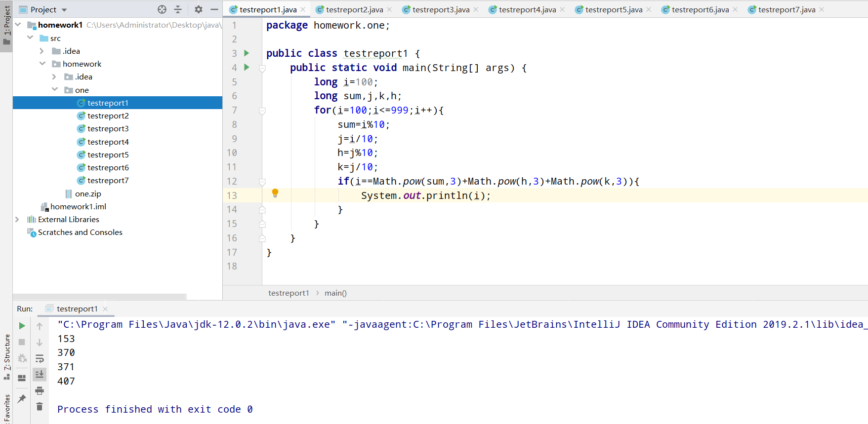Toggle soft-wrap in Run console
This screenshot has height=424, width=868.
[x=40, y=358]
